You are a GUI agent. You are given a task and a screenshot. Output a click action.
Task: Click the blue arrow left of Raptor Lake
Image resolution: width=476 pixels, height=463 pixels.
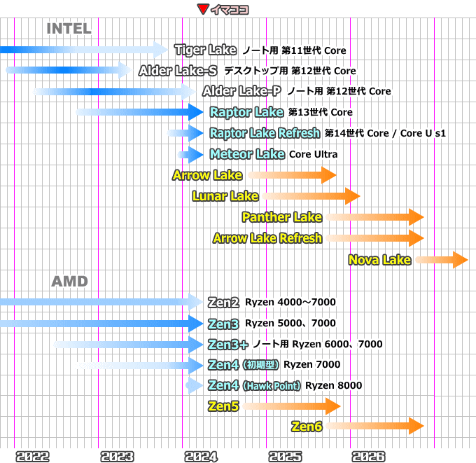139,112
